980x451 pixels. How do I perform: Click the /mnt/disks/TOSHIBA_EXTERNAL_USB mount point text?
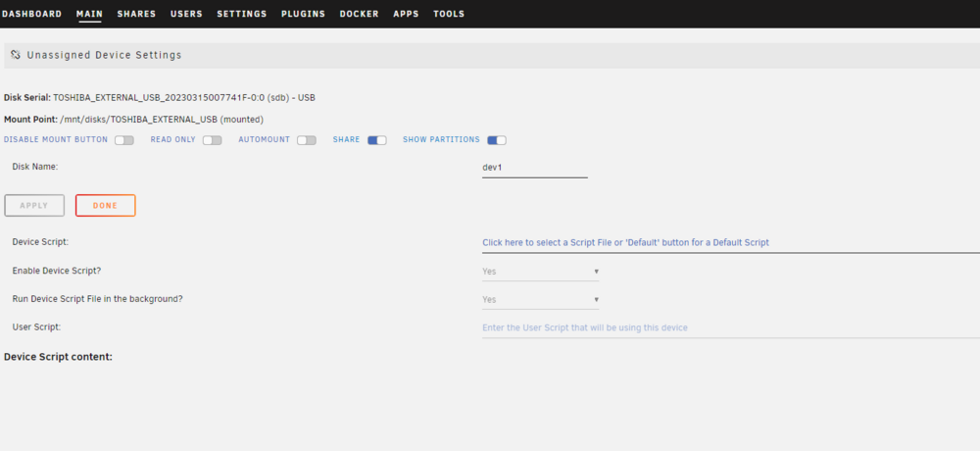pyautogui.click(x=162, y=119)
